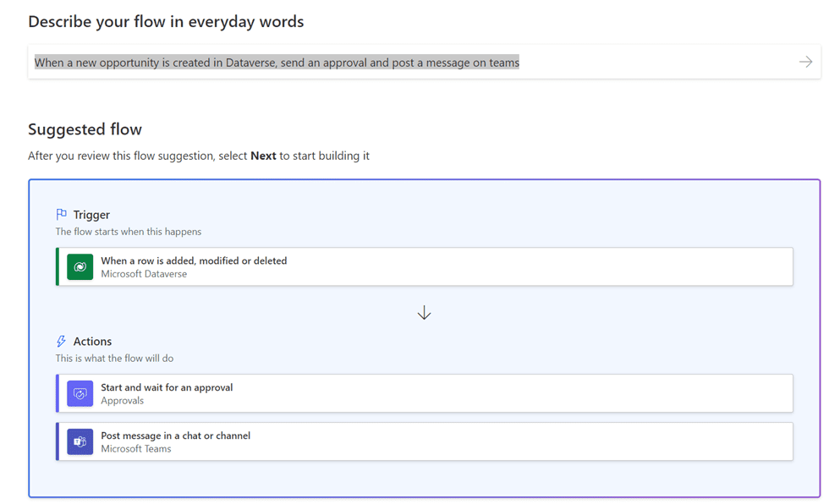Screen dimensions: 829x504
Task: Click the green Microsoft Dataverse connector icon
Action: 80,267
